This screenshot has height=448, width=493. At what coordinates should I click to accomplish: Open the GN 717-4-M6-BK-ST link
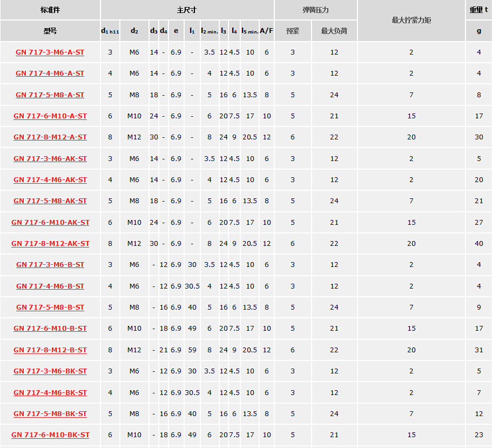click(x=50, y=393)
